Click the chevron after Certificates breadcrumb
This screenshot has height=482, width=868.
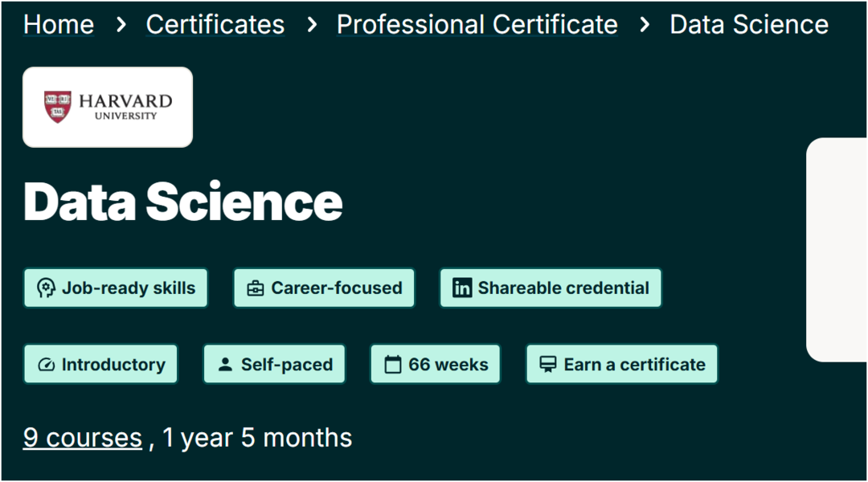click(x=312, y=24)
